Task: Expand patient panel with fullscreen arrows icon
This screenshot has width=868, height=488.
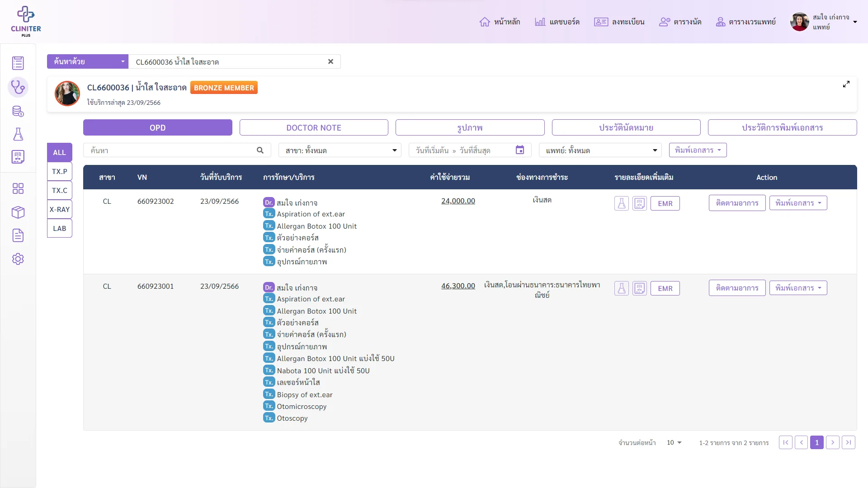Action: 846,84
